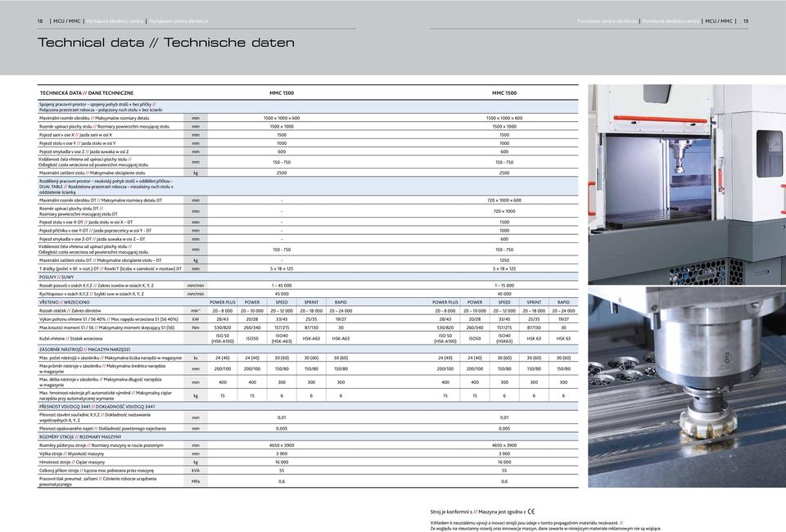Select the 'Vzhledem k neustálému vývoji' disclaimer text
Screen dimensions: 786x532
(545, 525)
